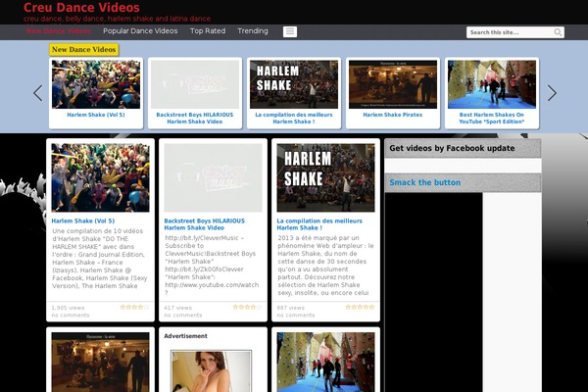Click the search magnifier icon
This screenshot has width=588, height=392.
point(558,32)
